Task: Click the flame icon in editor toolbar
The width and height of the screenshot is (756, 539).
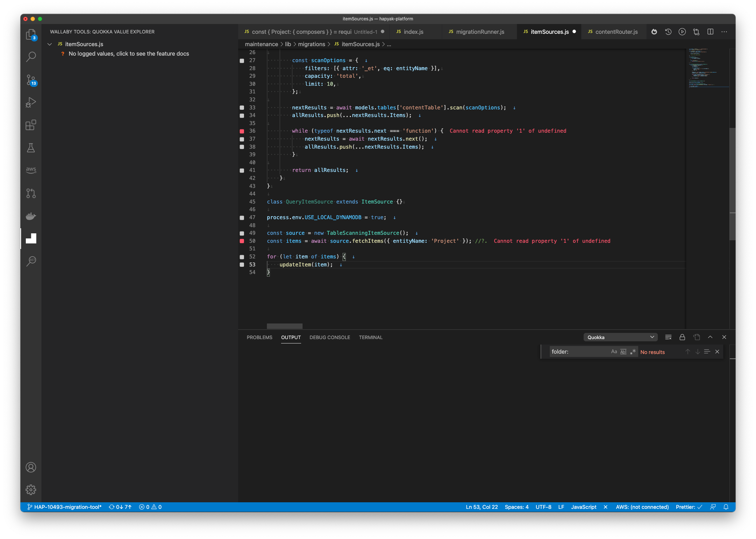Action: coord(654,32)
